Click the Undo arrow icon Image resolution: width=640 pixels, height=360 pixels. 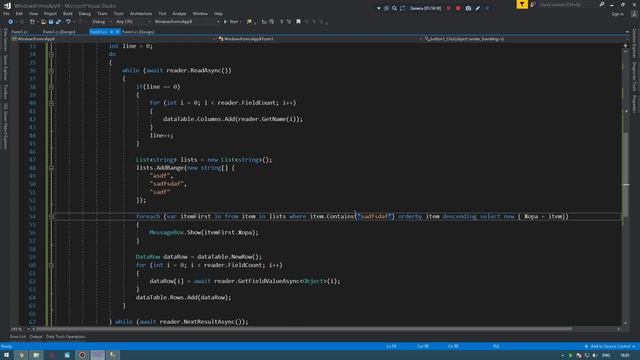(68, 22)
